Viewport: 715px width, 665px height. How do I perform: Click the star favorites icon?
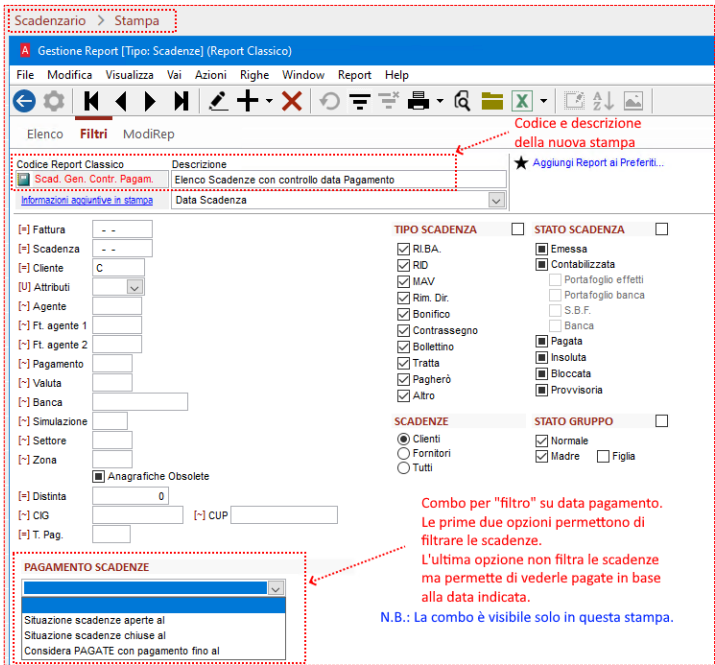pyautogui.click(x=521, y=163)
